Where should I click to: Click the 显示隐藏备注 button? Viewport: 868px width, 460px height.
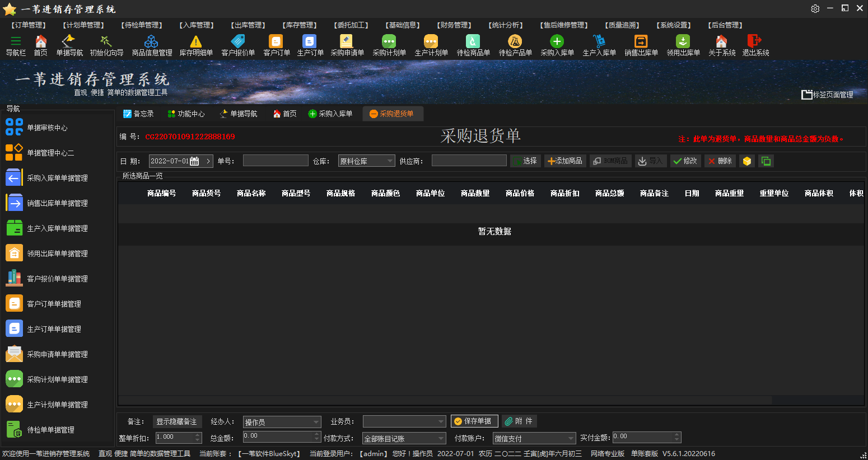176,421
